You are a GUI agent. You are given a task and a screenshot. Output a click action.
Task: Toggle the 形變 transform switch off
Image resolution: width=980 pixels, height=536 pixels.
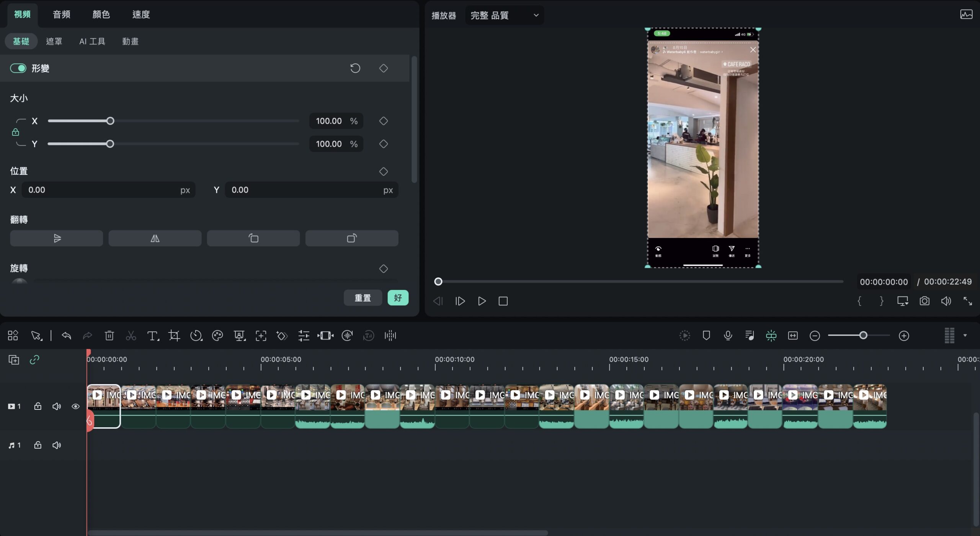[18, 68]
